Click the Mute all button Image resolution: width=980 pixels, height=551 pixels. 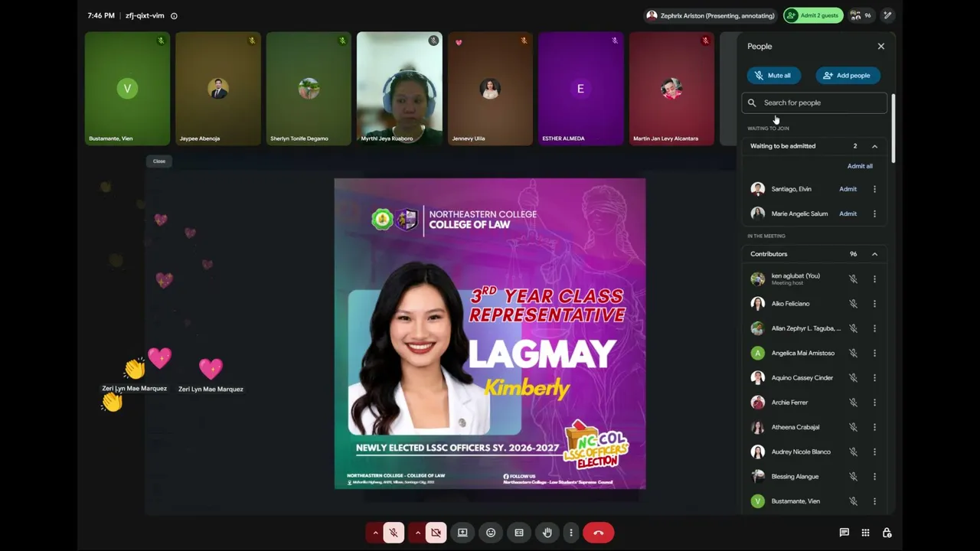(773, 75)
